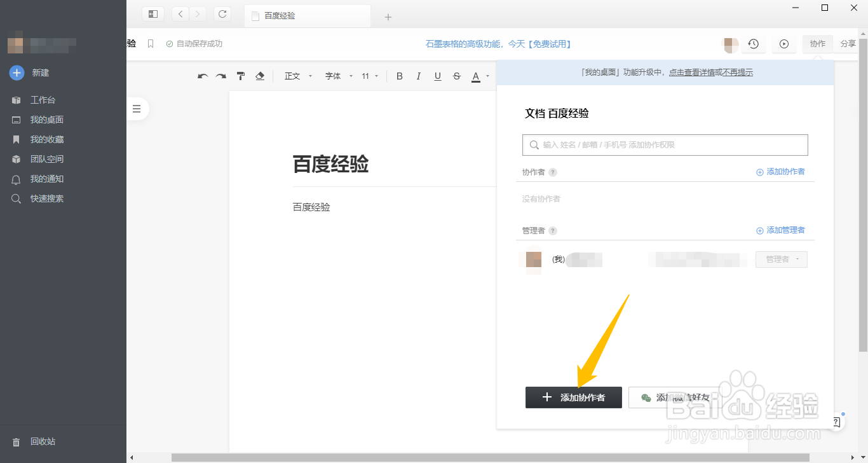
Task: Apply the font color A button
Action: (475, 77)
